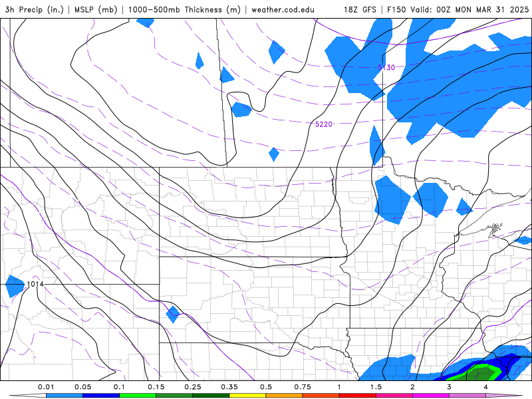Viewport: 532px width, 399px height.
Task: Click the '0.01' legend value
Action: (x=46, y=387)
